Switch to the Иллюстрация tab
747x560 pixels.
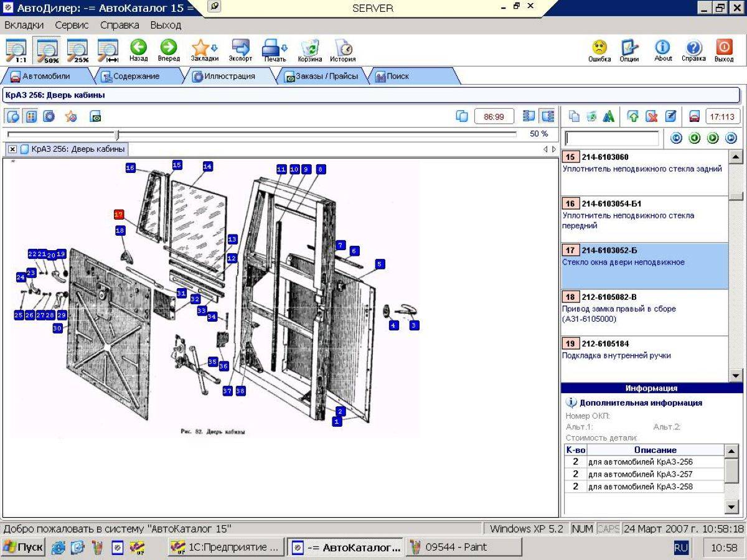(x=230, y=77)
